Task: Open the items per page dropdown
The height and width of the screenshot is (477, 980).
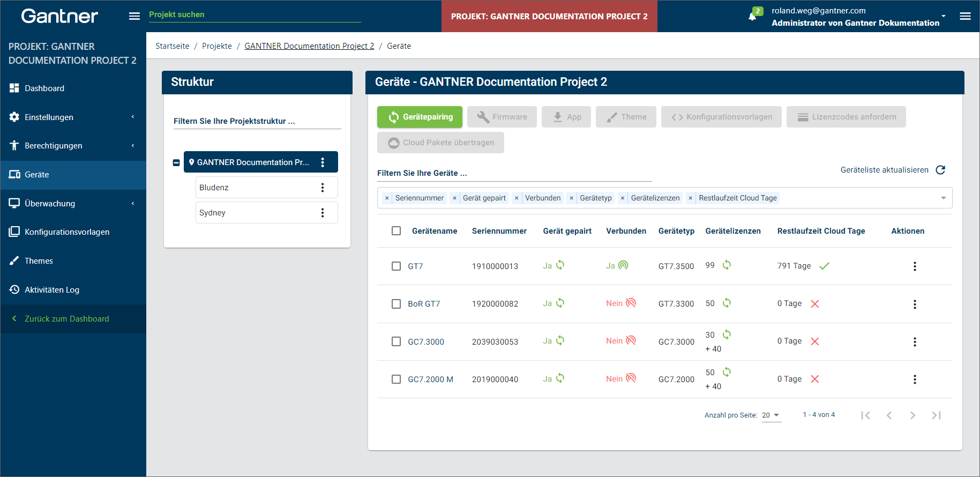Action: tap(772, 415)
